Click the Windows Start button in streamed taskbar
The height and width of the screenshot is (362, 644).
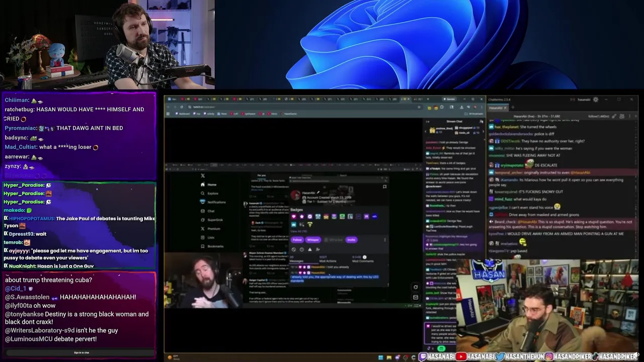[381, 357]
